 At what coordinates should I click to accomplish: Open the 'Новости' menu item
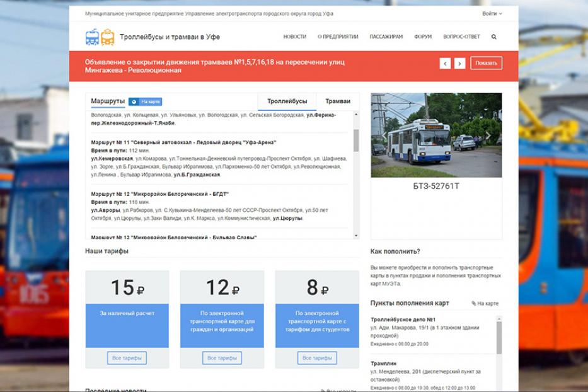(x=294, y=37)
